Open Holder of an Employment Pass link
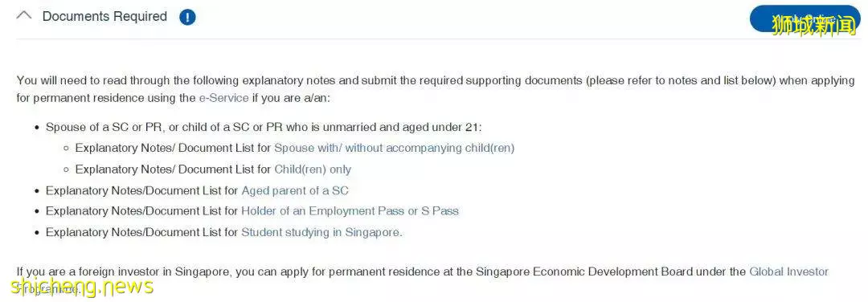The width and height of the screenshot is (868, 302). (x=350, y=211)
